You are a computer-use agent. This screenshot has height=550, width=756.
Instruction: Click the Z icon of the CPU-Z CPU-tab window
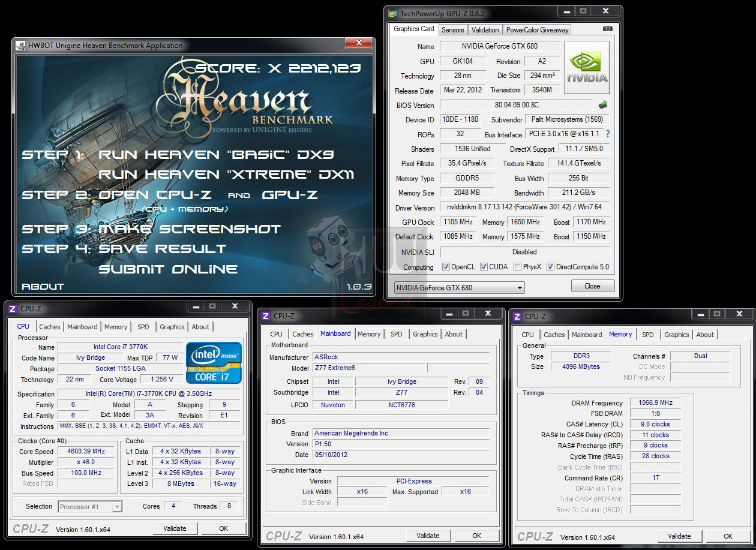[13, 308]
